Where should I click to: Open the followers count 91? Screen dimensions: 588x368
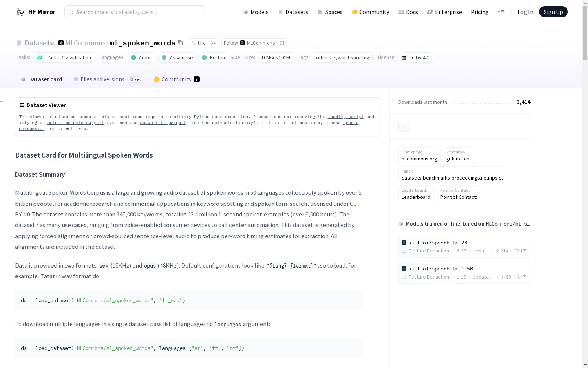[282, 43]
